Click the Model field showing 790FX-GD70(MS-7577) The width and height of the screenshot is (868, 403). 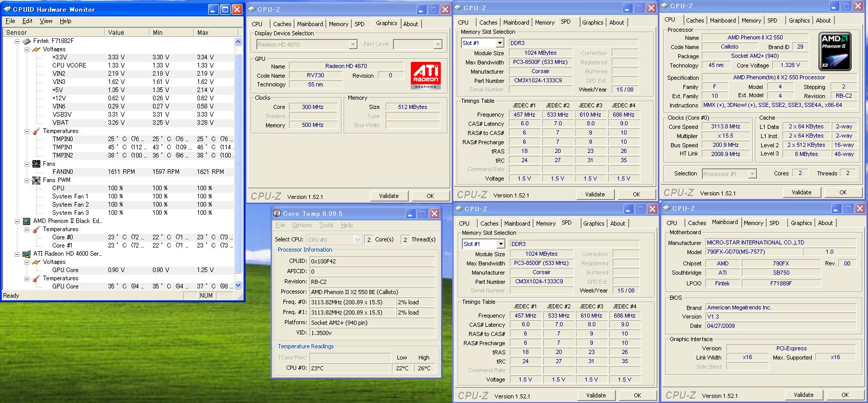pyautogui.click(x=754, y=252)
